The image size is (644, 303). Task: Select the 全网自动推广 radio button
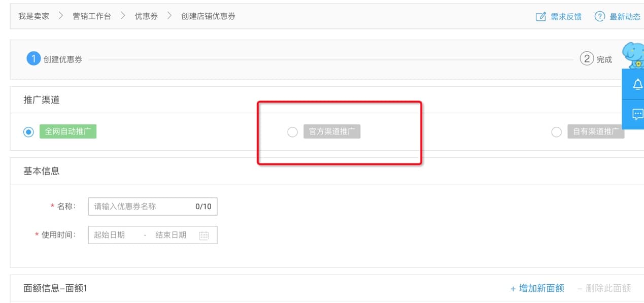pos(28,132)
